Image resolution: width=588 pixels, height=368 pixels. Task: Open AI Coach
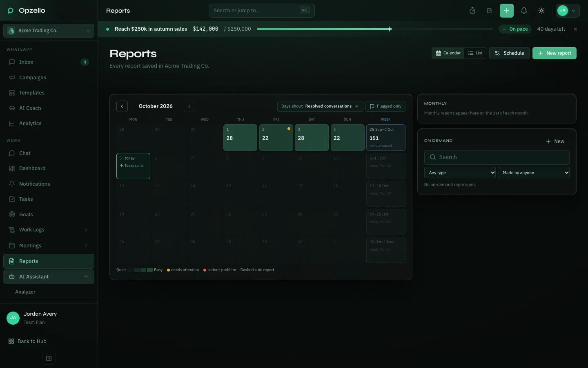[49, 108]
